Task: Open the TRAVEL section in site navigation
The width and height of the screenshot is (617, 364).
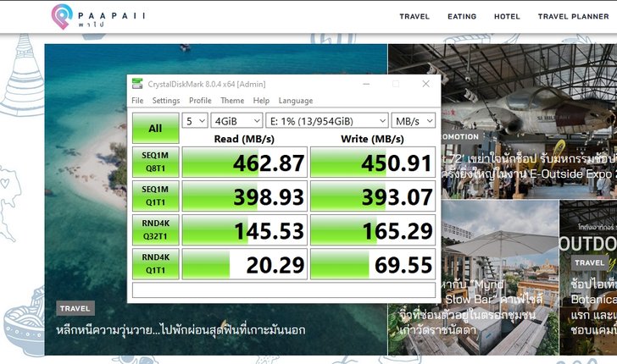Action: click(414, 17)
